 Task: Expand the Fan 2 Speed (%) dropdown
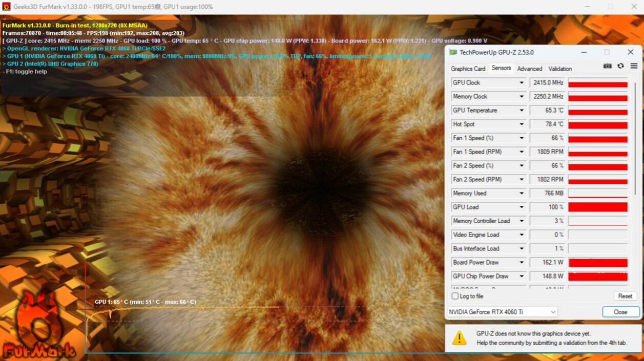(x=522, y=165)
